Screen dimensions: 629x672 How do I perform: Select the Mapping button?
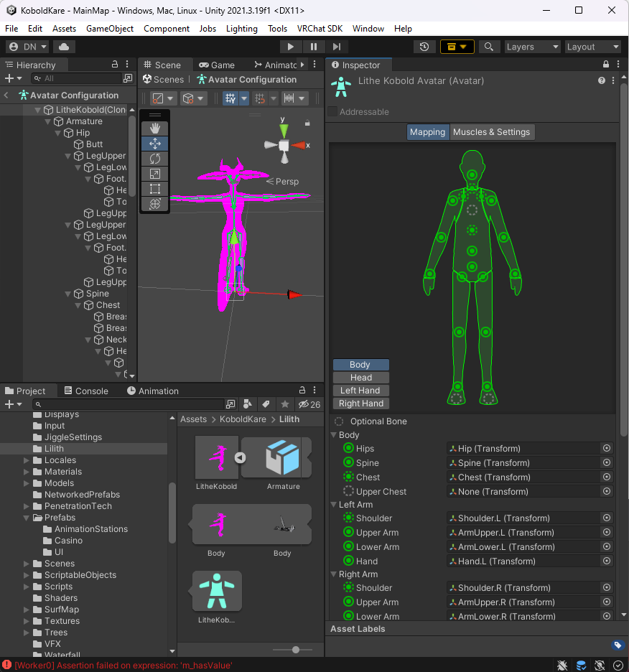pos(427,132)
